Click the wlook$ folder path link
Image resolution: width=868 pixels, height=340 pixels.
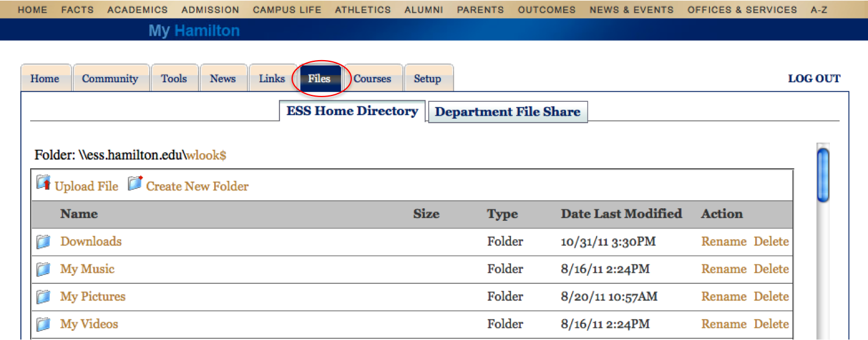coord(206,156)
